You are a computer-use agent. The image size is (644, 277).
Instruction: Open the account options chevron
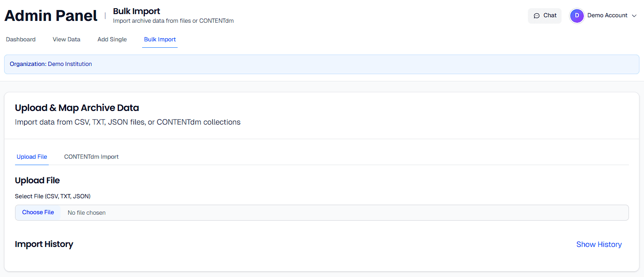(634, 15)
